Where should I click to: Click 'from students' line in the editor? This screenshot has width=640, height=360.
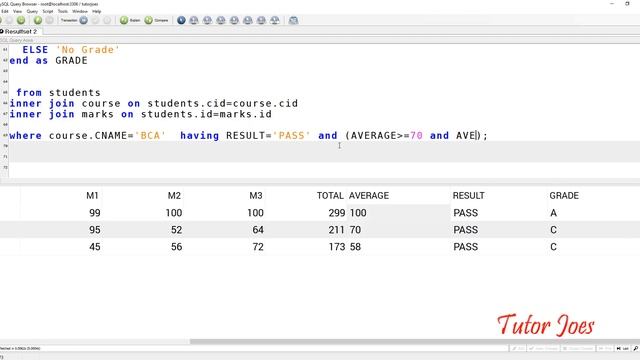(x=58, y=93)
